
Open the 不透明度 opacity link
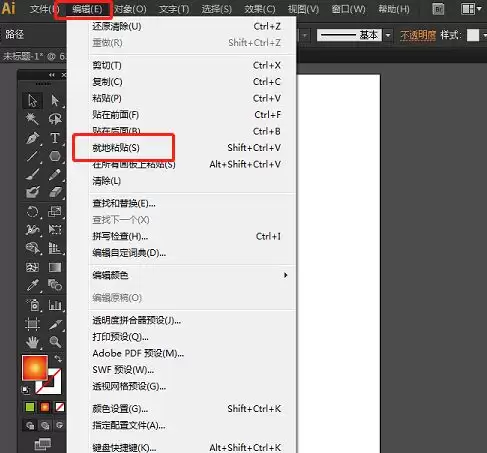tap(418, 35)
